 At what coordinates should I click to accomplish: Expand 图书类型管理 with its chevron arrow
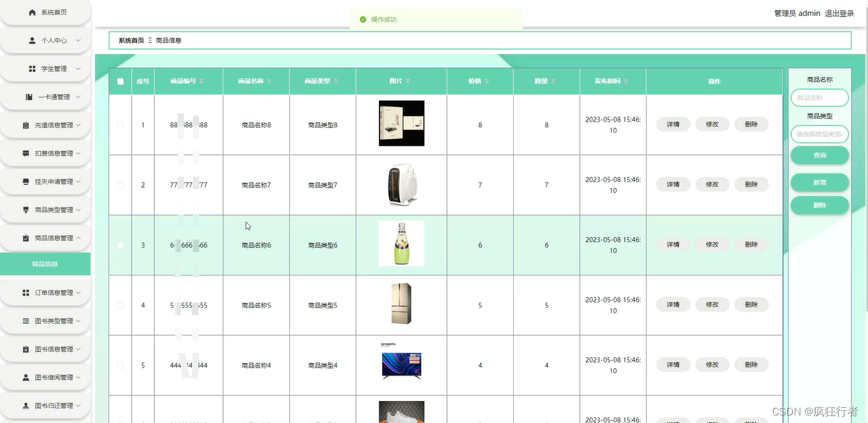point(78,321)
